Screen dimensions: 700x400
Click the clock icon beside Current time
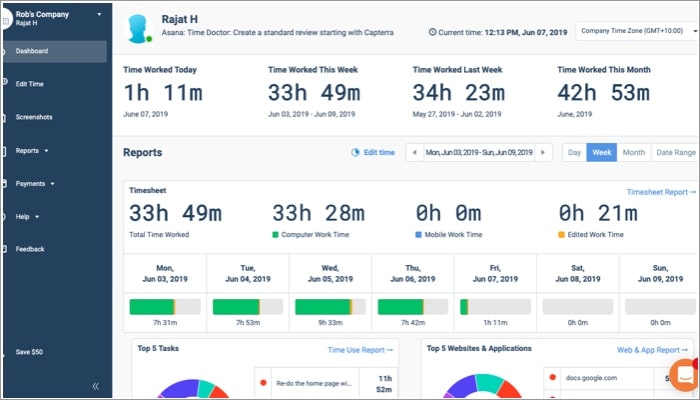coord(432,32)
